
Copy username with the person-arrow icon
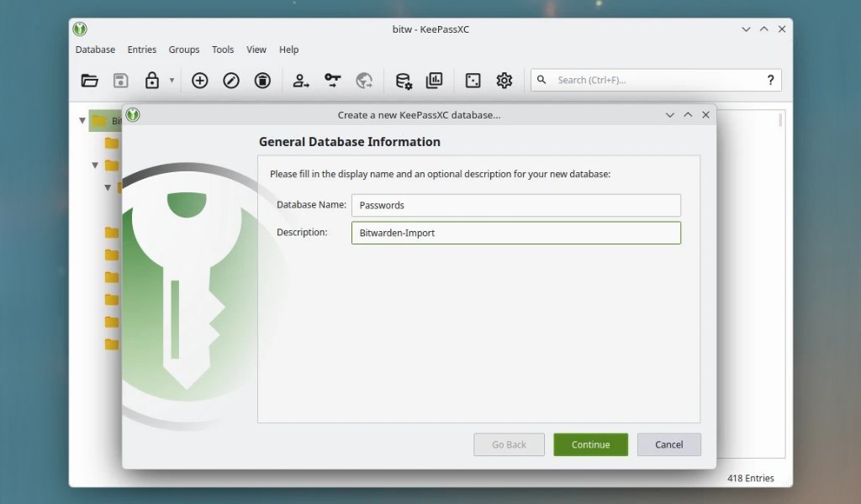pos(301,81)
